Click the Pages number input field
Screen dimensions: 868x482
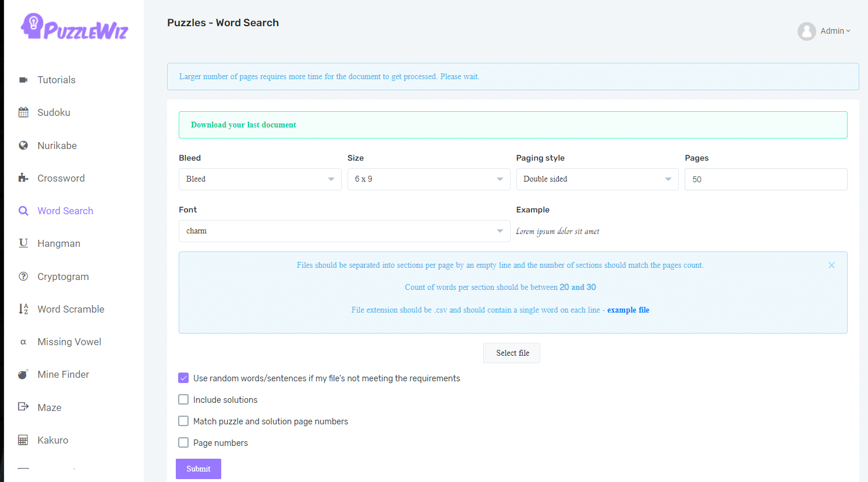tap(766, 179)
